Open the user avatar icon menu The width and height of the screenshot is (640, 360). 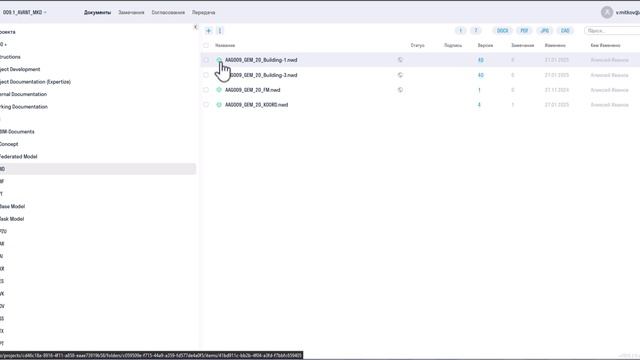coord(607,12)
